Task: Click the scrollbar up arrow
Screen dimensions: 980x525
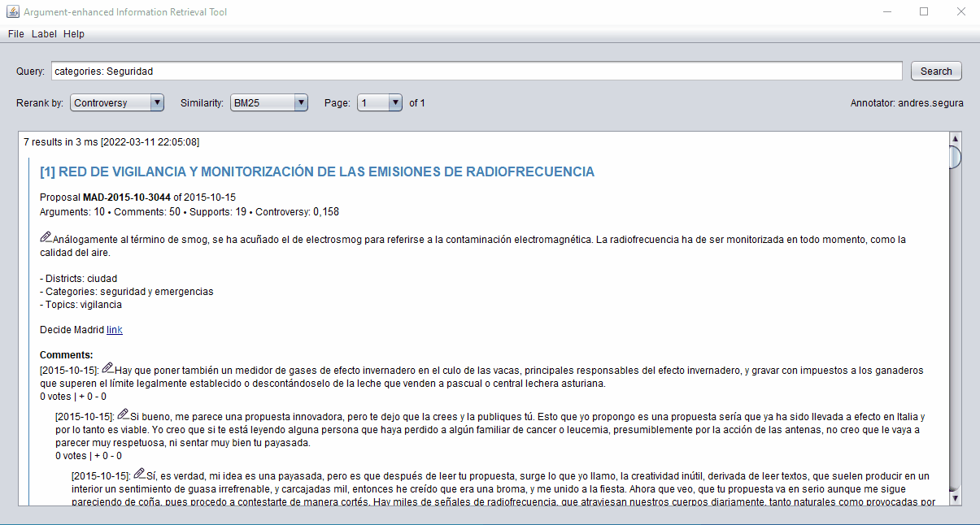Action: (x=956, y=137)
